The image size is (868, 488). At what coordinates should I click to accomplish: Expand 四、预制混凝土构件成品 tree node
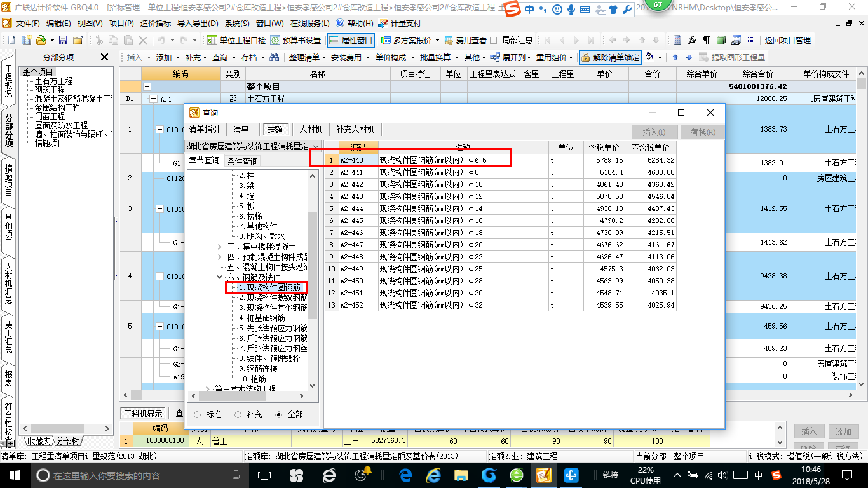point(220,257)
